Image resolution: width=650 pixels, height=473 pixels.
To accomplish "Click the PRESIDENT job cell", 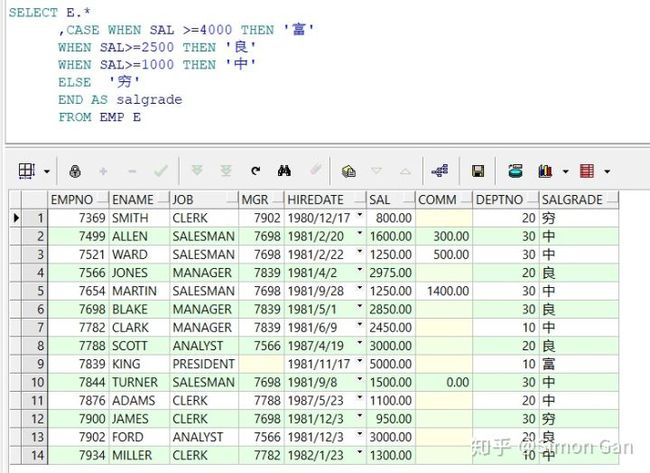I will [x=204, y=364].
